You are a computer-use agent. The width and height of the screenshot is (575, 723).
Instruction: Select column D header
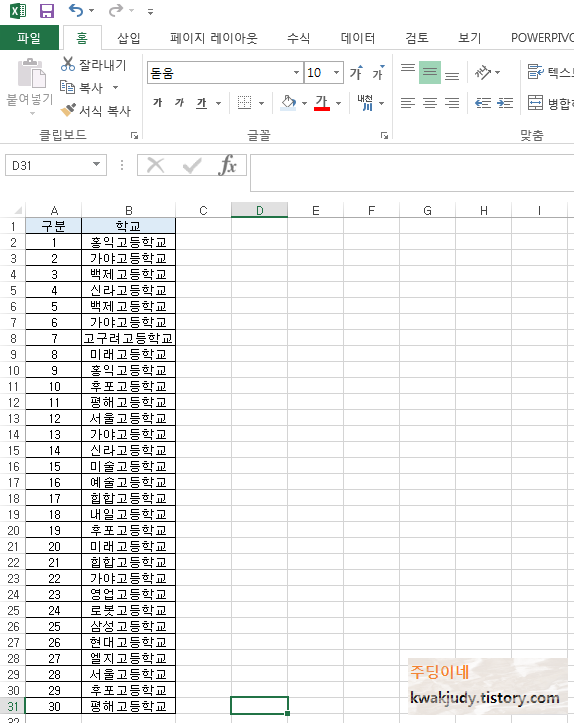[x=260, y=210]
